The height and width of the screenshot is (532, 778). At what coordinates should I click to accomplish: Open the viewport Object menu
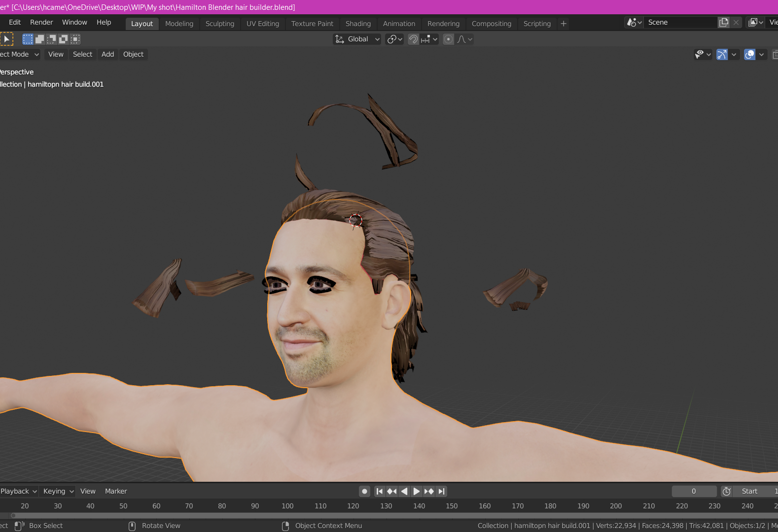(x=133, y=54)
